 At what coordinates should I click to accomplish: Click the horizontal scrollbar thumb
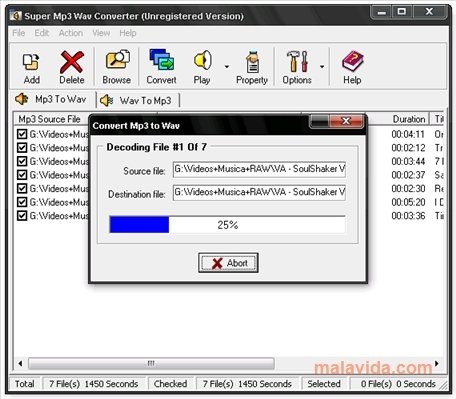point(151,363)
